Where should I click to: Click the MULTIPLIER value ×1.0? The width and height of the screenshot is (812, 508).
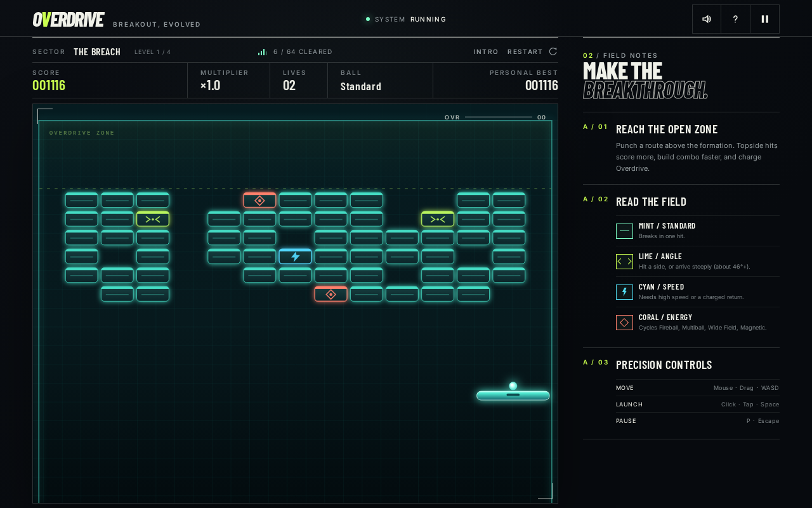(211, 85)
